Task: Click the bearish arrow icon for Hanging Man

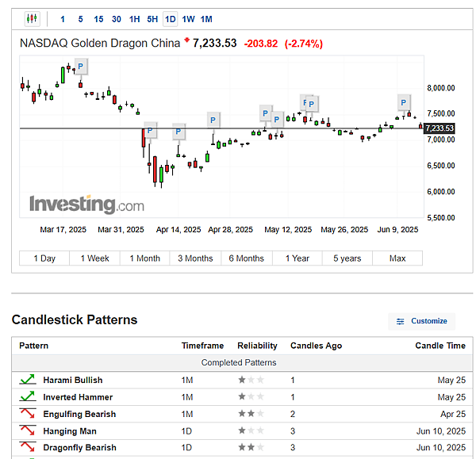Action: [28, 430]
